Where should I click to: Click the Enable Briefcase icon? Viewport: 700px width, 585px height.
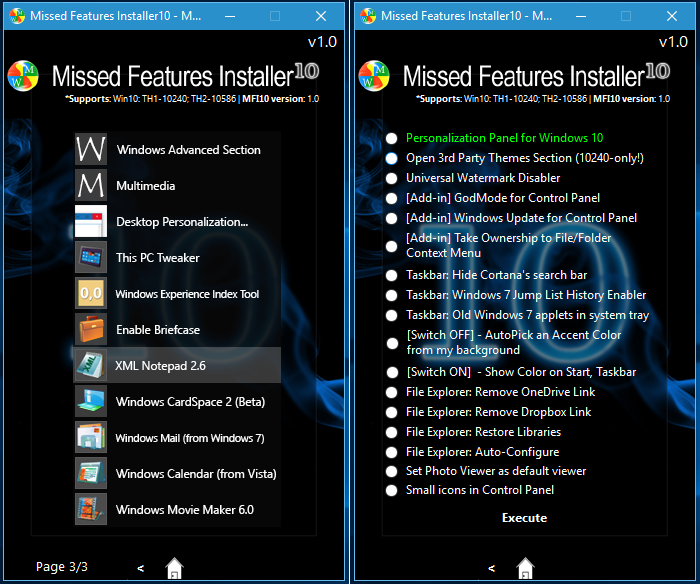coord(91,330)
